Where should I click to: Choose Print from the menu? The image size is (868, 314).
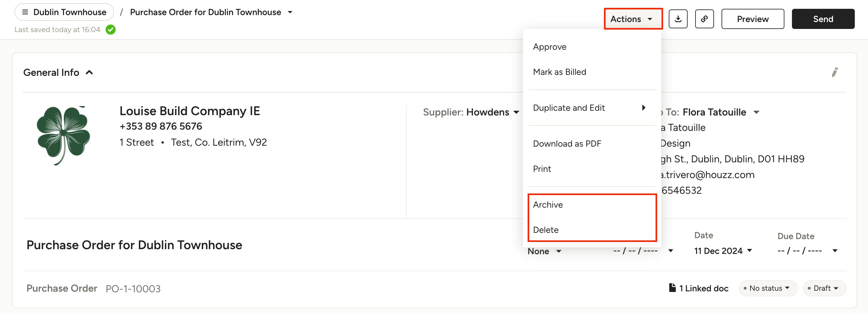(592, 169)
